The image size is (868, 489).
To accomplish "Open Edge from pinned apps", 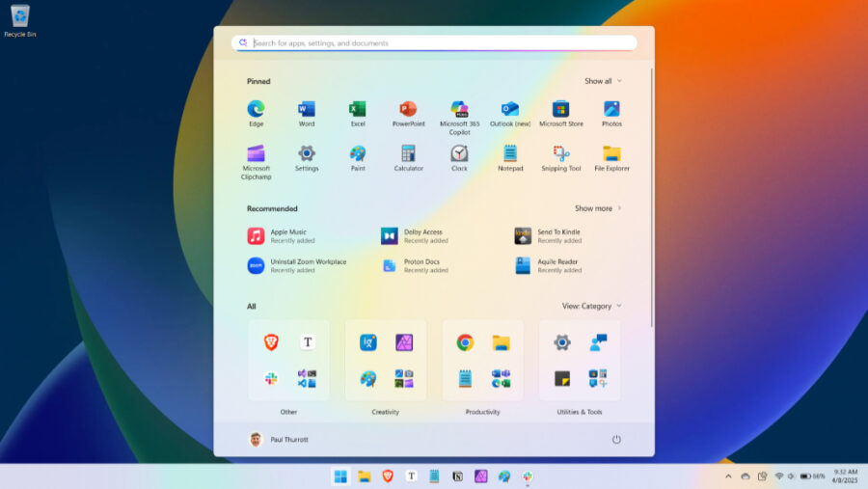I will [x=256, y=114].
